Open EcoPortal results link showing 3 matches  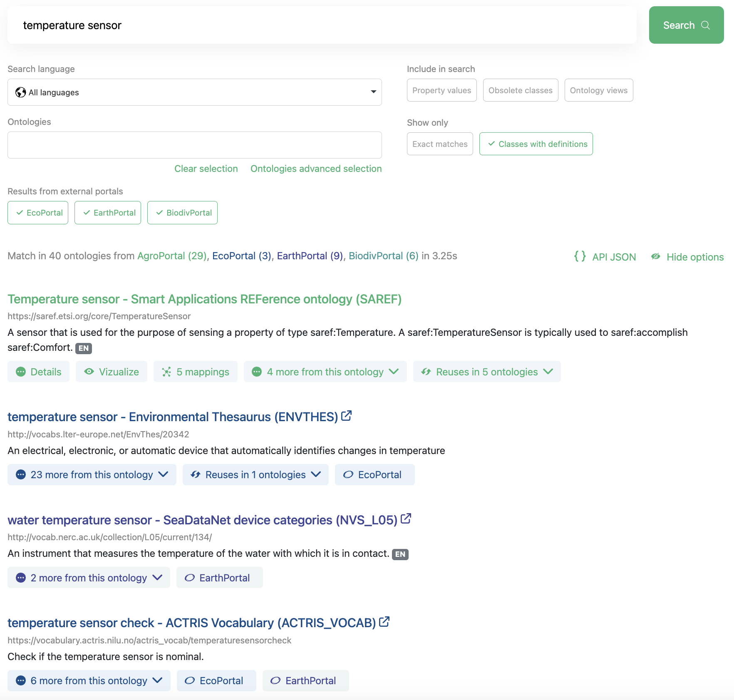click(x=241, y=256)
